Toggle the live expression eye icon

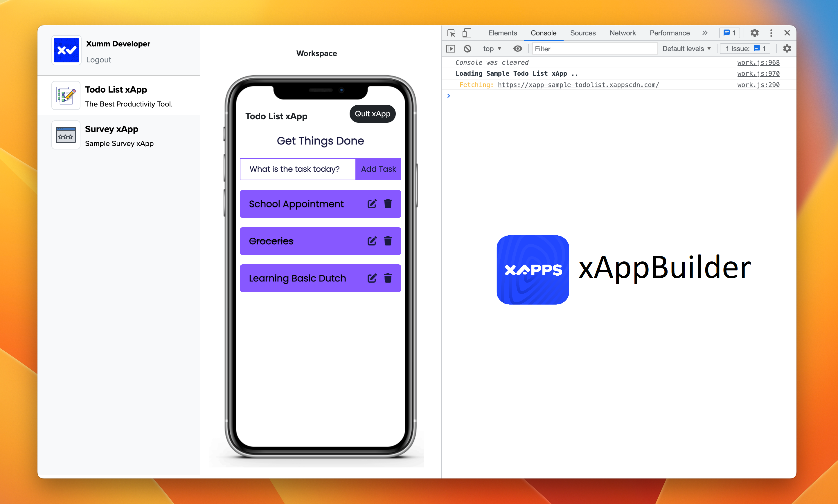[517, 48]
